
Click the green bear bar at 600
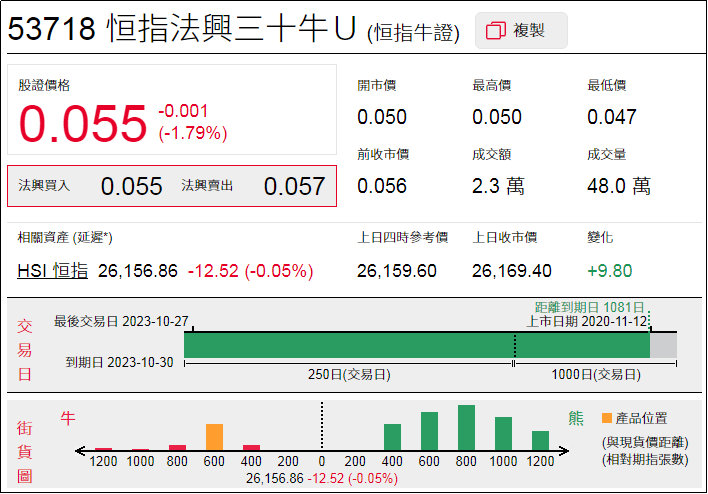429,431
